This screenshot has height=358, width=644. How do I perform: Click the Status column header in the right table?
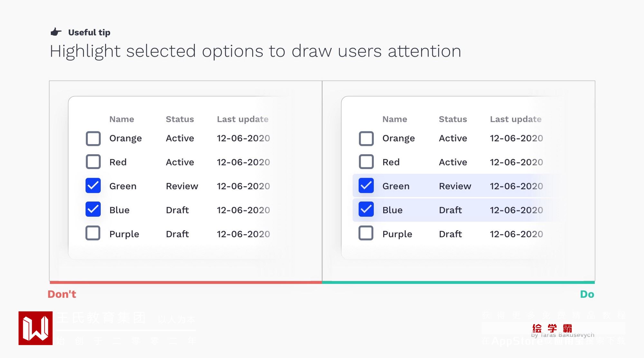click(453, 119)
